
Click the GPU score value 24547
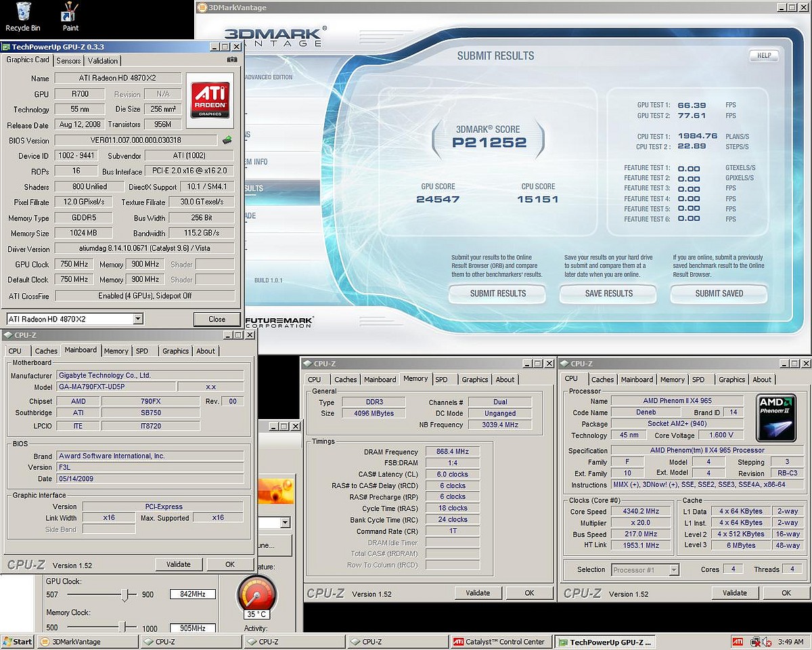(438, 199)
